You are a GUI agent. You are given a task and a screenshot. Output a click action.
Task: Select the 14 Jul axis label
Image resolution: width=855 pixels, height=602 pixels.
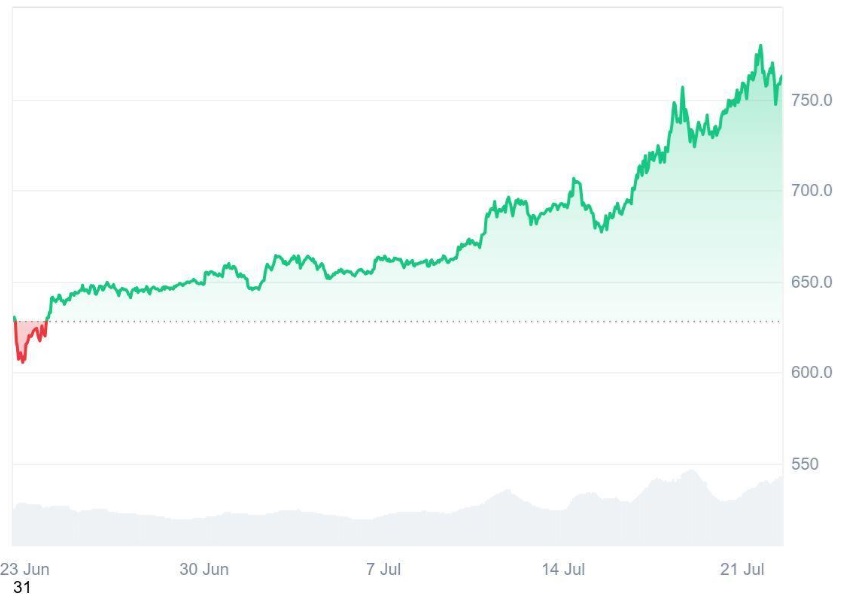[x=563, y=568]
